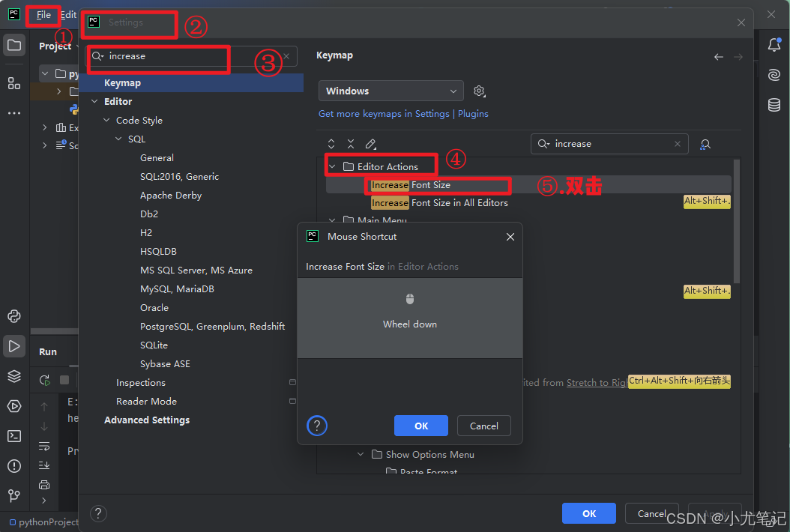Click the scroll to end icon
790x532 pixels.
[44, 465]
